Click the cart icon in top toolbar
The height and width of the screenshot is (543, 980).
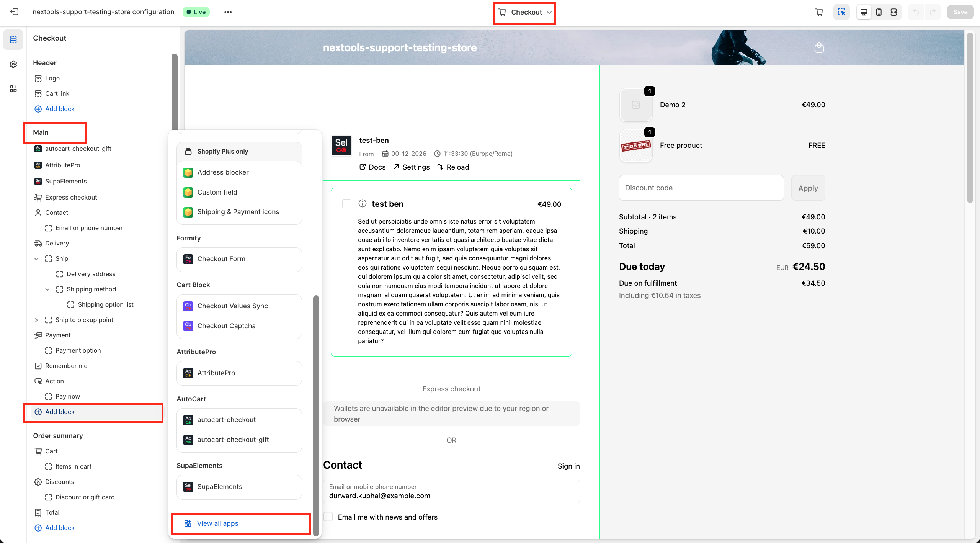pyautogui.click(x=819, y=12)
